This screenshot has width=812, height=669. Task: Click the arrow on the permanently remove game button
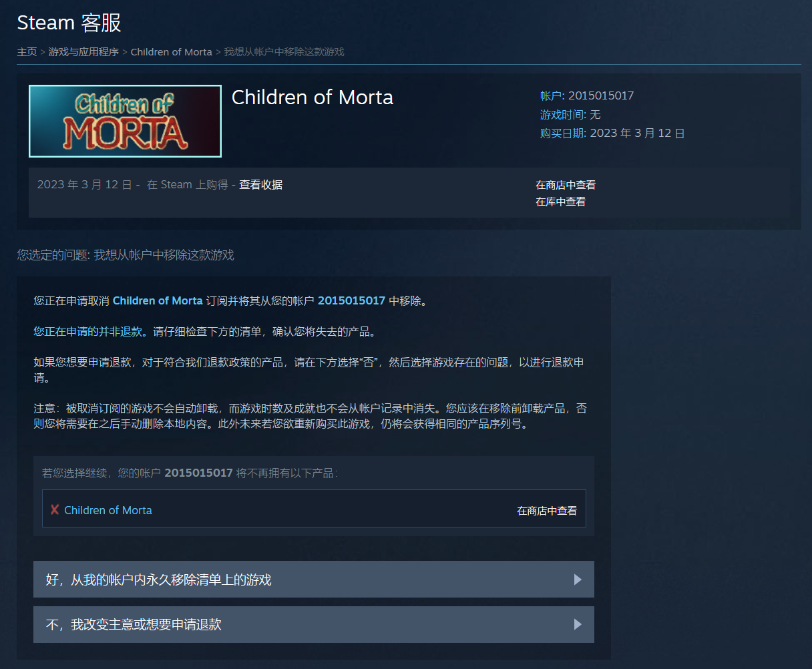tap(578, 580)
